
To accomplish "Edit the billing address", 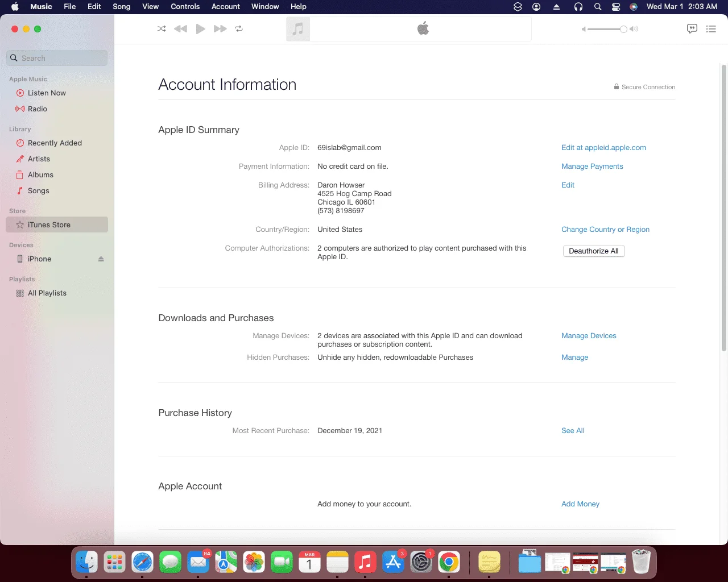I will [568, 185].
